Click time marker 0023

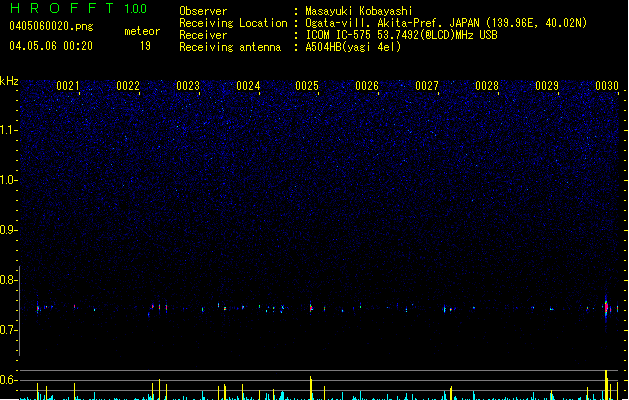188,86
